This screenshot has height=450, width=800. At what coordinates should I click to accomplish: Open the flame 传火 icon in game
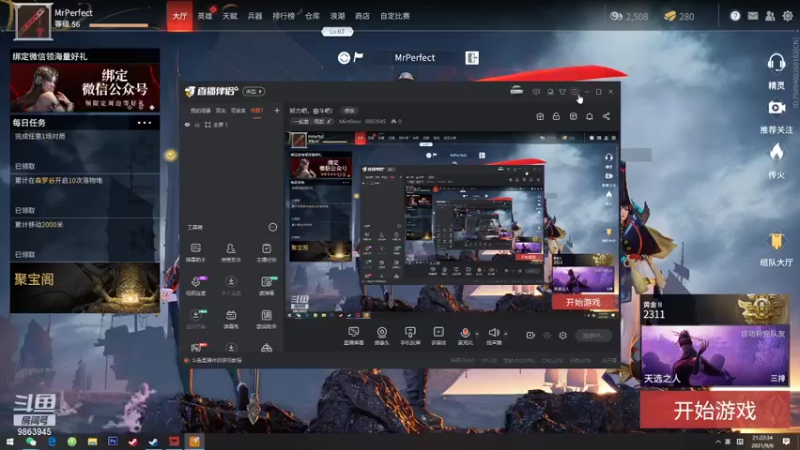click(x=776, y=161)
